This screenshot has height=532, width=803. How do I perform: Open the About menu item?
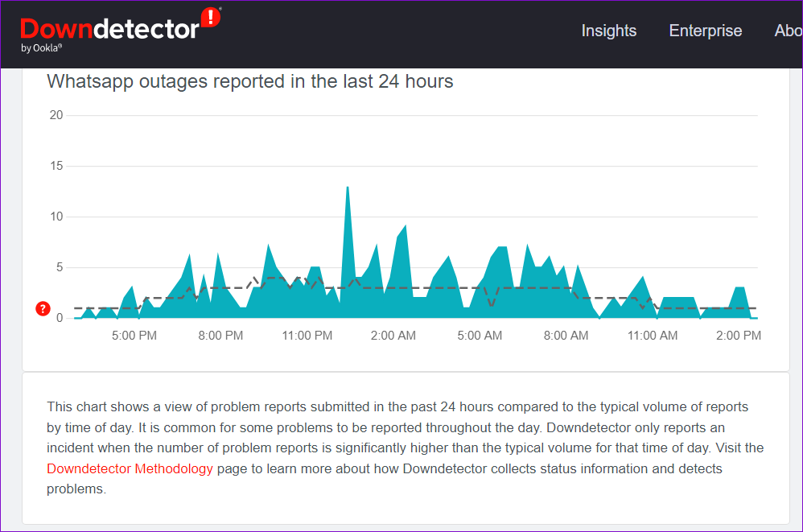789,31
